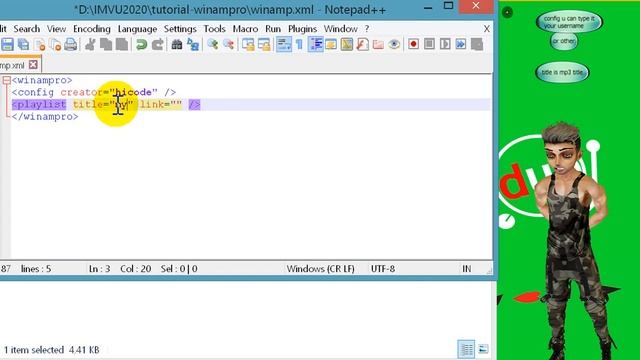Switch Explorer to details view icon
The image size is (640, 360).
(x=466, y=349)
